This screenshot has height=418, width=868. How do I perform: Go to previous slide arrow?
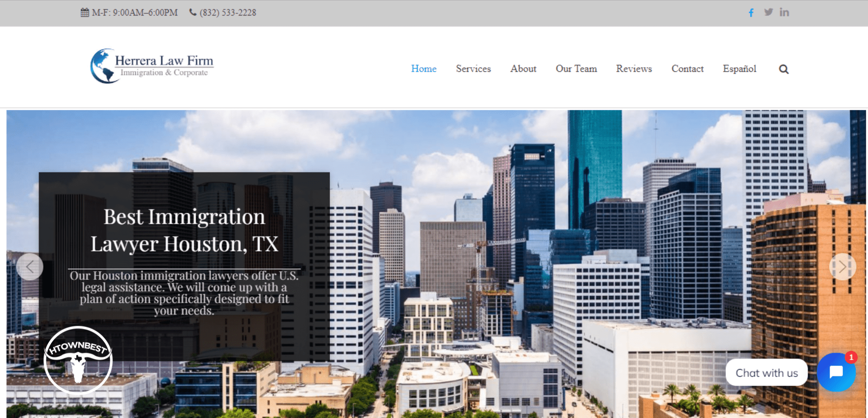pyautogui.click(x=30, y=267)
